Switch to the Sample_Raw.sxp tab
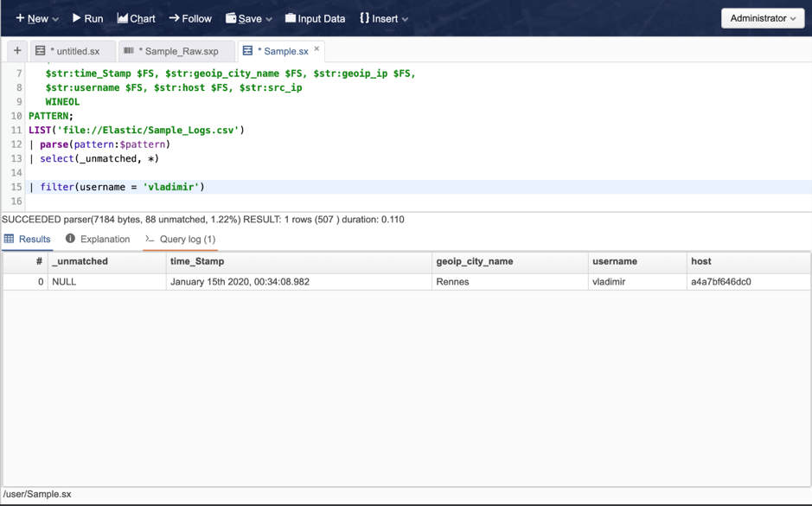The height and width of the screenshot is (506, 812). pos(177,52)
